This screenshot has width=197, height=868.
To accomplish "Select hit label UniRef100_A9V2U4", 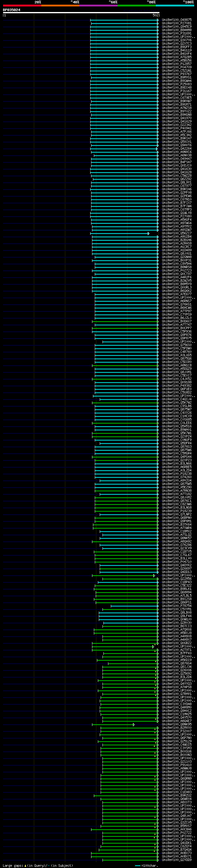I will pos(177,481).
